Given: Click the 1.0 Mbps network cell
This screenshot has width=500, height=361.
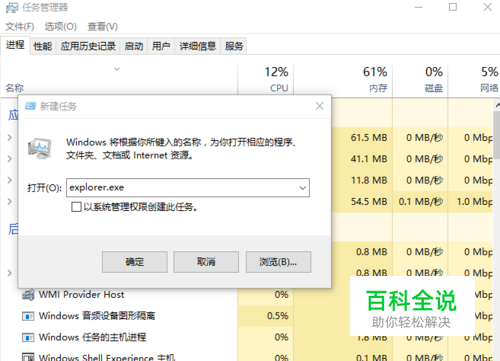Looking at the screenshot, I should 471,201.
